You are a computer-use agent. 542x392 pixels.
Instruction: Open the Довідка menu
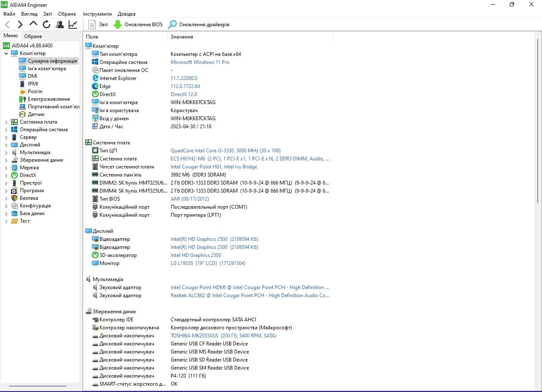click(x=127, y=14)
